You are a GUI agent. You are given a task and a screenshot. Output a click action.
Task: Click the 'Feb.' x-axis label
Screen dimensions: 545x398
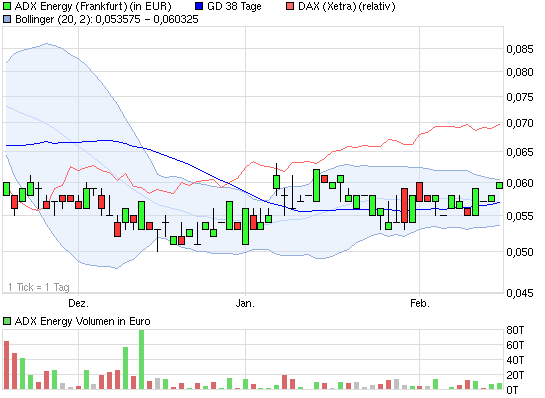click(x=420, y=303)
